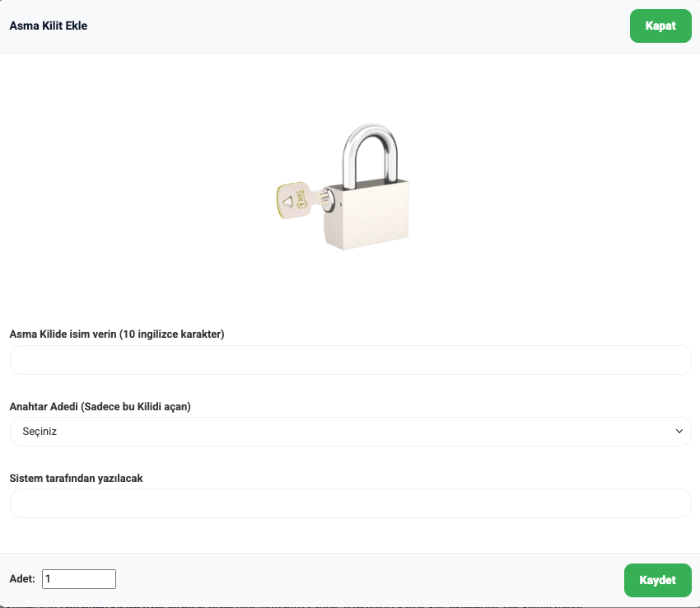Click inside the Adet quantity box

tap(78, 579)
